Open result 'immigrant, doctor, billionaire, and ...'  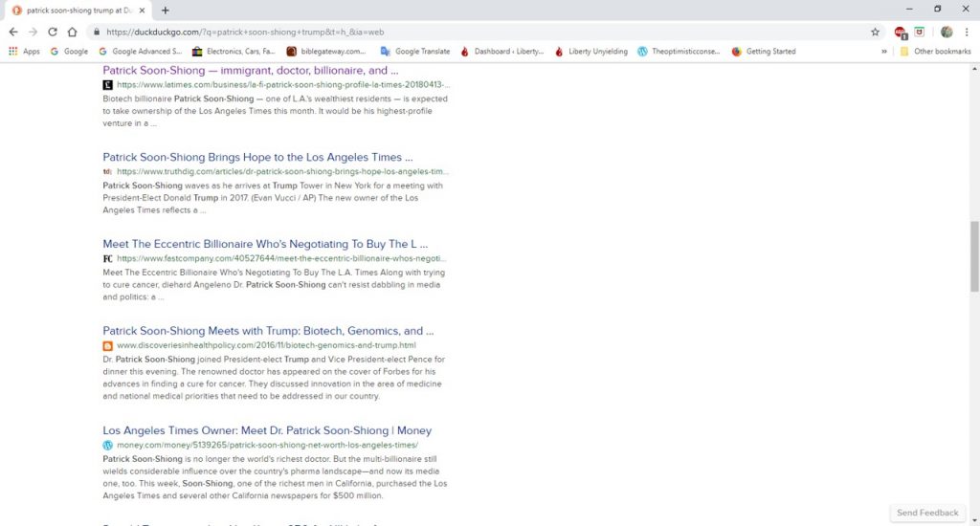[x=251, y=70]
